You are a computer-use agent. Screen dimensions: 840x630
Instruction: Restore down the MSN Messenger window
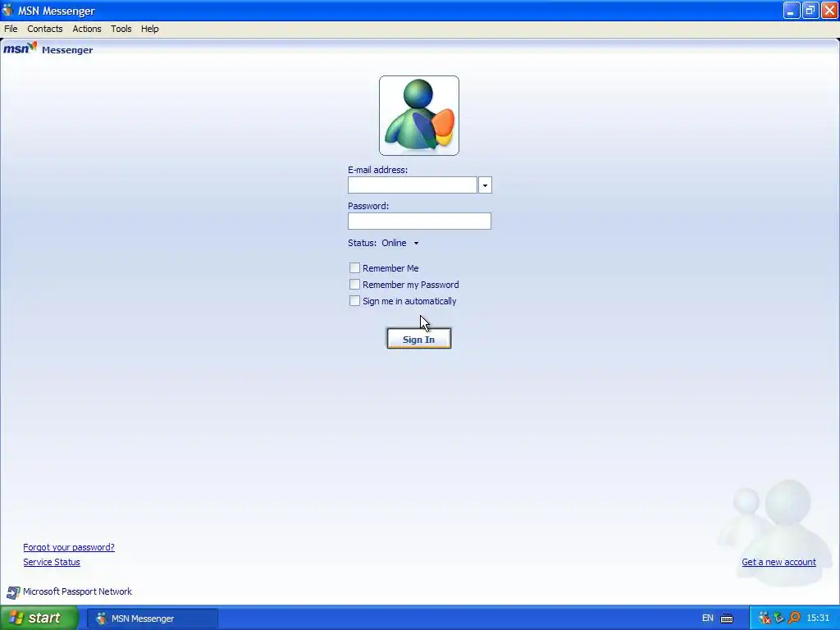(810, 10)
